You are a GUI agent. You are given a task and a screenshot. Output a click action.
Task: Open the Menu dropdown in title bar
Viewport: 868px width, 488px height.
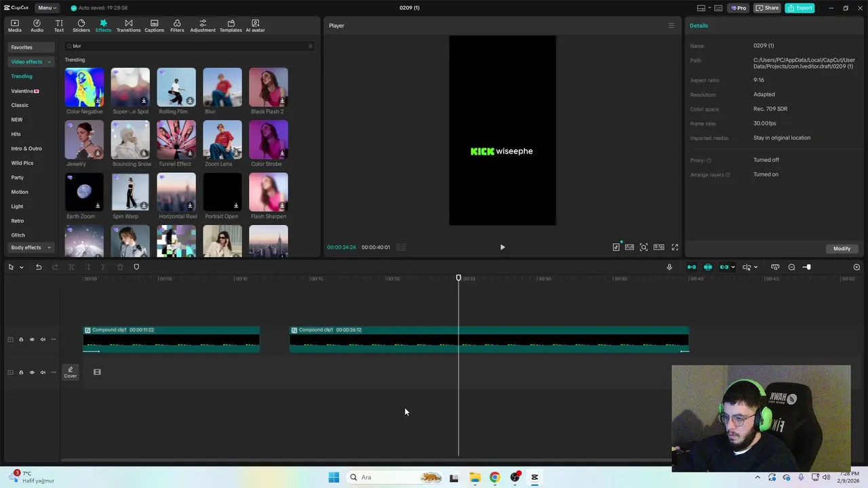point(46,8)
